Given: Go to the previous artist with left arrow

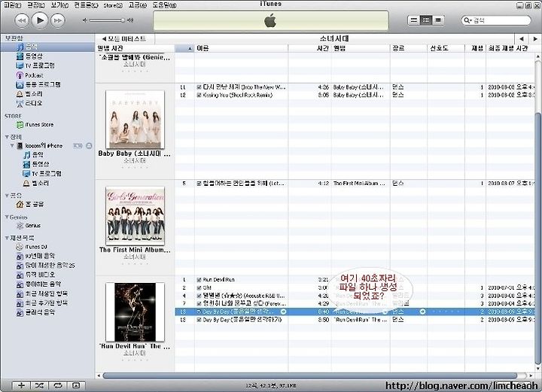Looking at the screenshot, I should coord(522,38).
